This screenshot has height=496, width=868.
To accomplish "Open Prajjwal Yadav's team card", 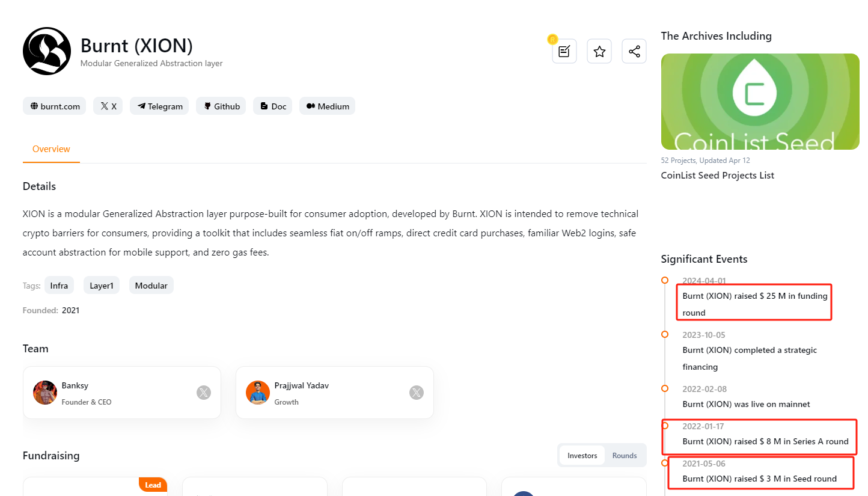I will pyautogui.click(x=335, y=393).
